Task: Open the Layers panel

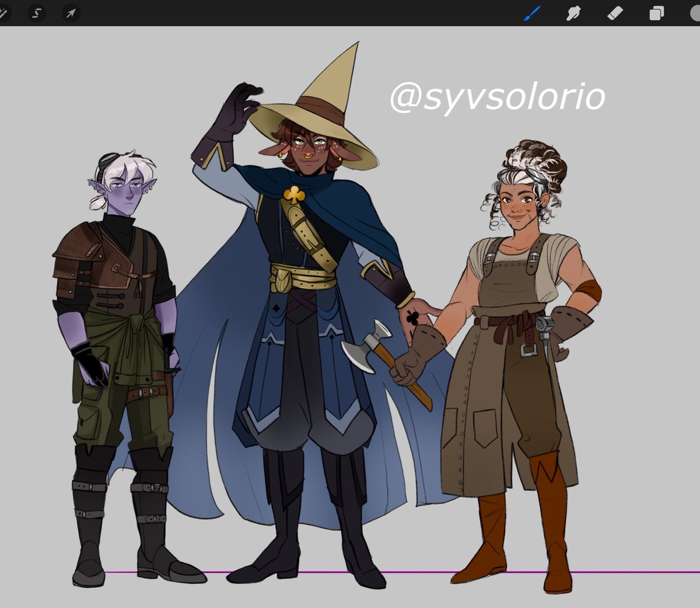Action: tap(657, 13)
